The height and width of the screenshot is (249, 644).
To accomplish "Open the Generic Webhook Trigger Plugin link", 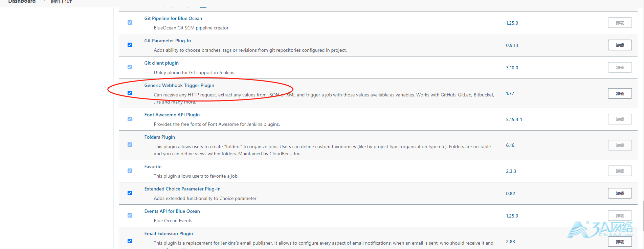I will coord(179,85).
